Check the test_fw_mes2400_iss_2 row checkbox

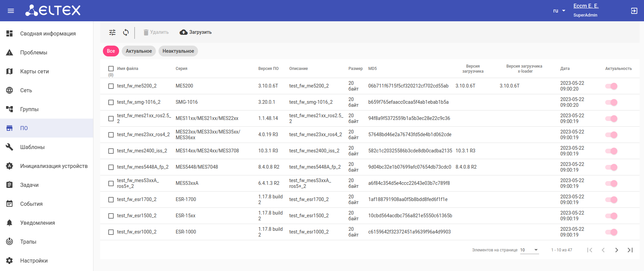tap(111, 151)
